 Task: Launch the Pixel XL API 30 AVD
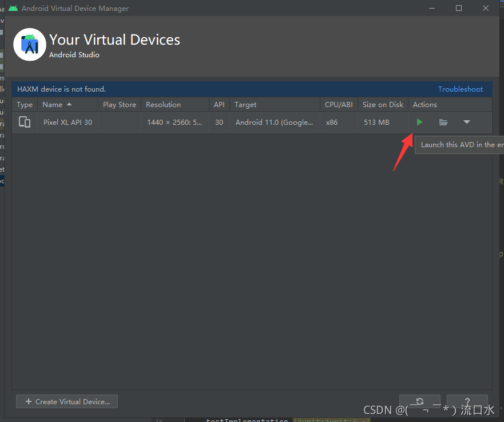[x=419, y=122]
